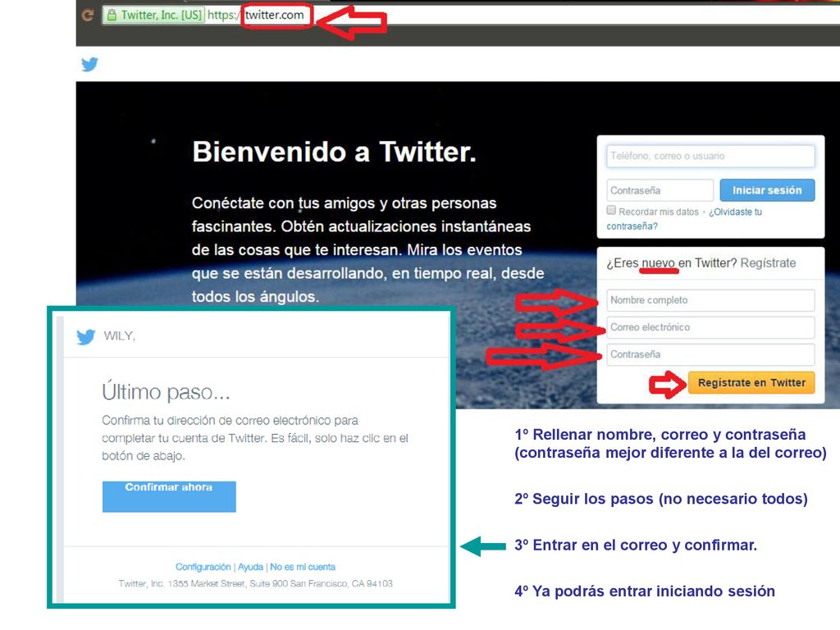Open the Configuración link in email footer
The image size is (840, 630).
tap(203, 567)
